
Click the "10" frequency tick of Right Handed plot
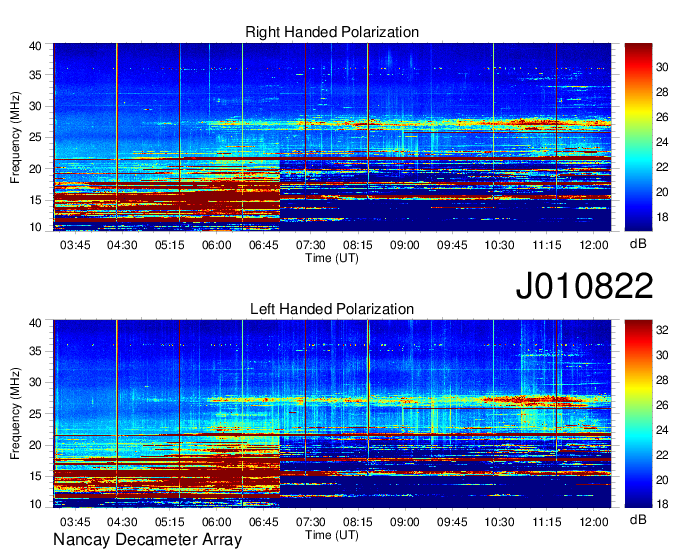pos(35,227)
